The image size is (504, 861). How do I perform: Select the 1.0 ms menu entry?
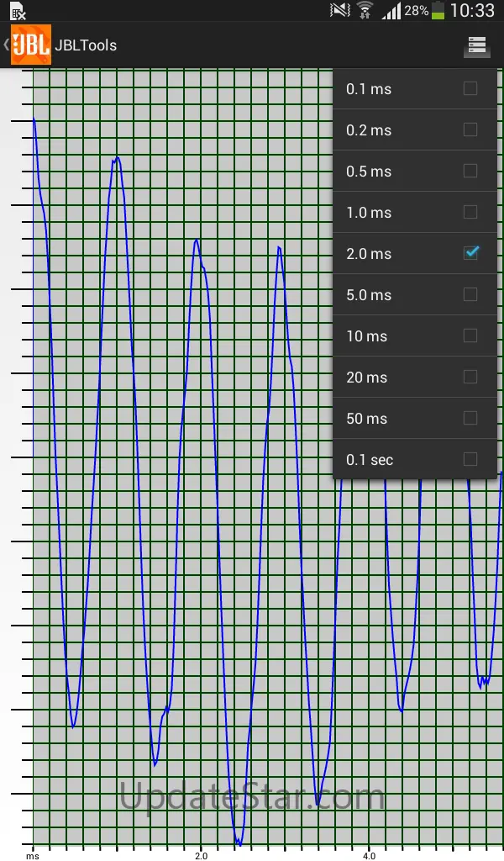[415, 212]
